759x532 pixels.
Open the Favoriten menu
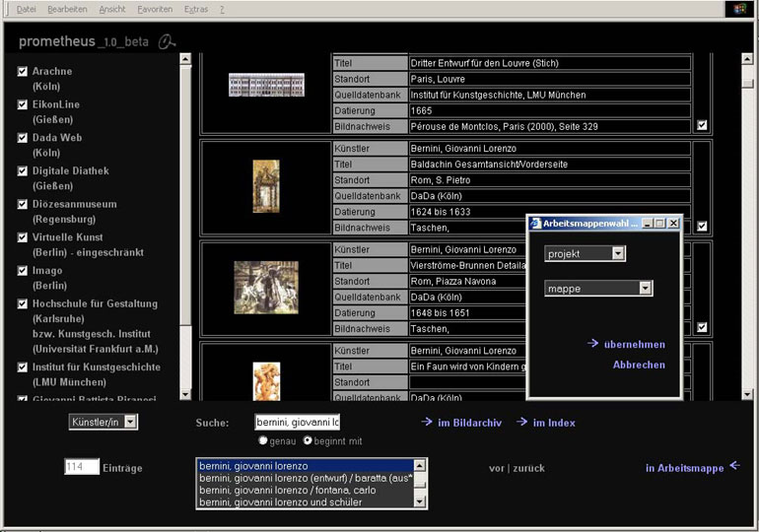pyautogui.click(x=155, y=9)
